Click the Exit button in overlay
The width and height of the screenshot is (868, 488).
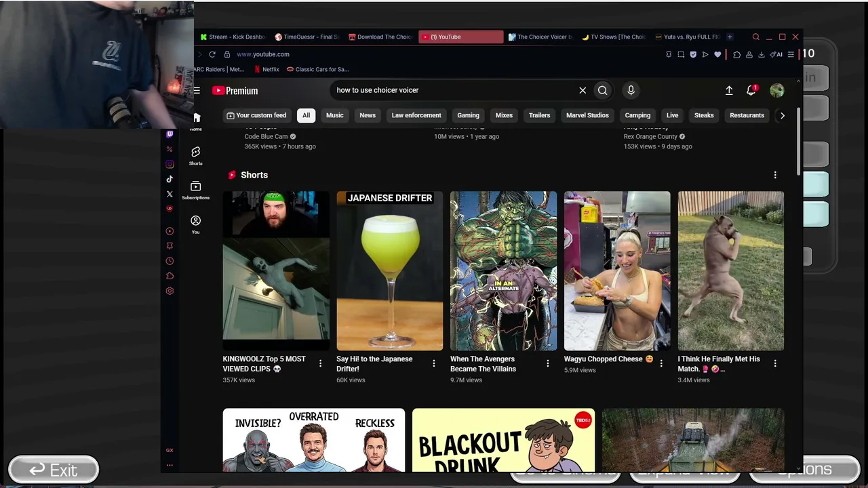click(54, 470)
